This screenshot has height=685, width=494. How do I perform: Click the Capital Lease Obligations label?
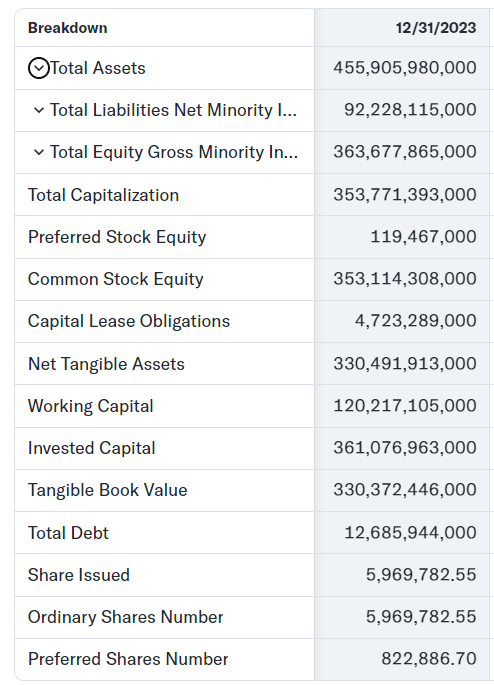[129, 321]
